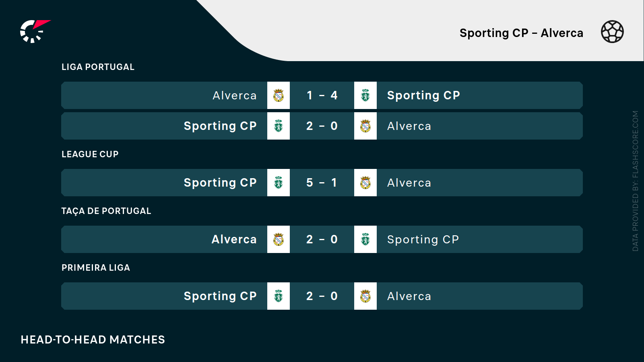
Task: Select the League Cup section heading
Action: pos(90,154)
